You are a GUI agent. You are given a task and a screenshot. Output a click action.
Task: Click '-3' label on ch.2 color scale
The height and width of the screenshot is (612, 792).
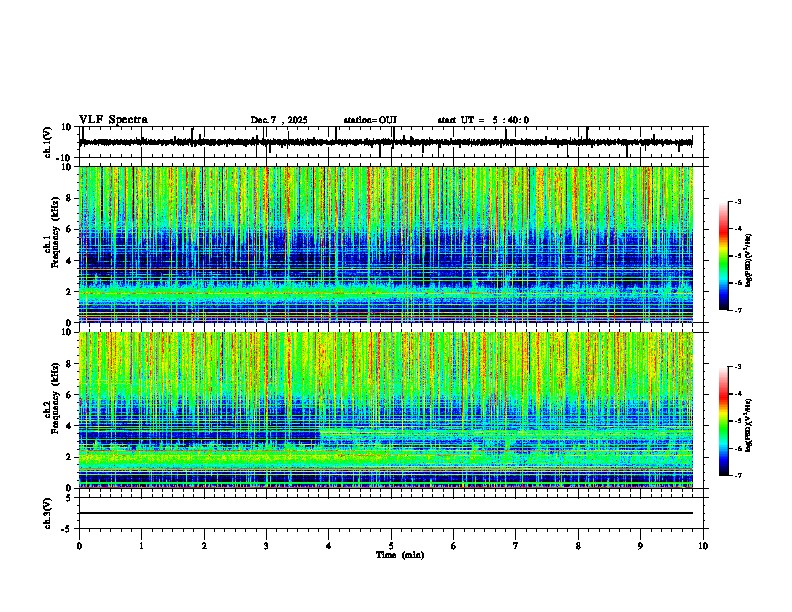tap(738, 367)
